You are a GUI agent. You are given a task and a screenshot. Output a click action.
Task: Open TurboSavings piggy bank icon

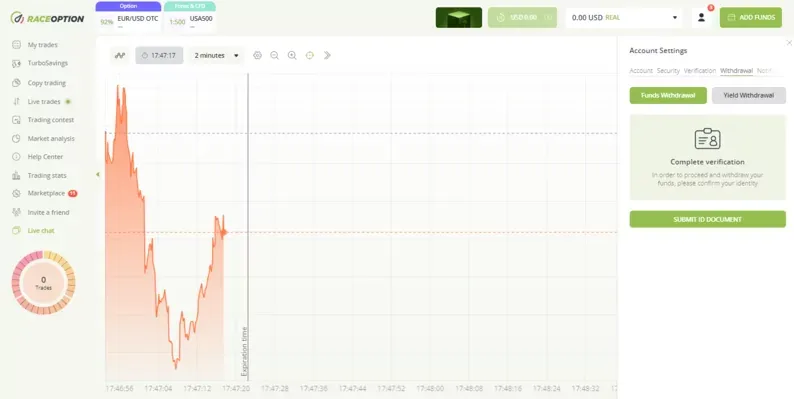[16, 63]
